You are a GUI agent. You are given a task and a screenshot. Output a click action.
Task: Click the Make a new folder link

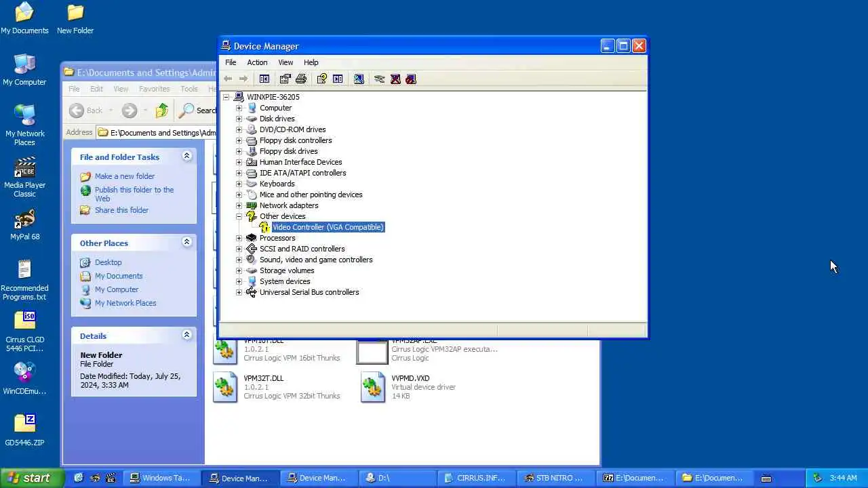125,176
